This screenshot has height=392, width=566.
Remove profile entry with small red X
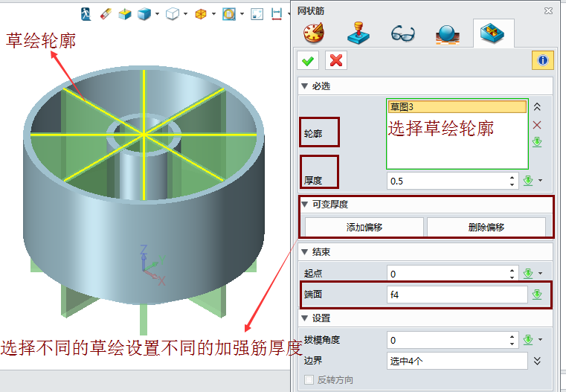click(537, 124)
